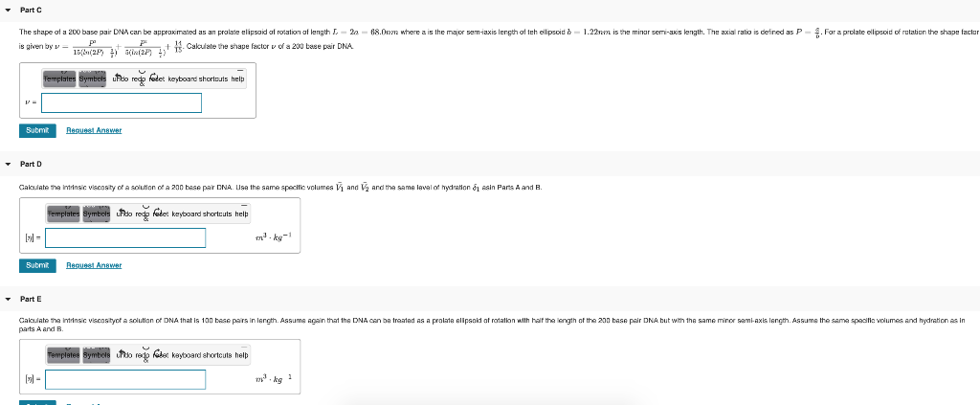Click the Part C shape factor answer field
Viewport: 980px width, 405px height.
[122, 103]
